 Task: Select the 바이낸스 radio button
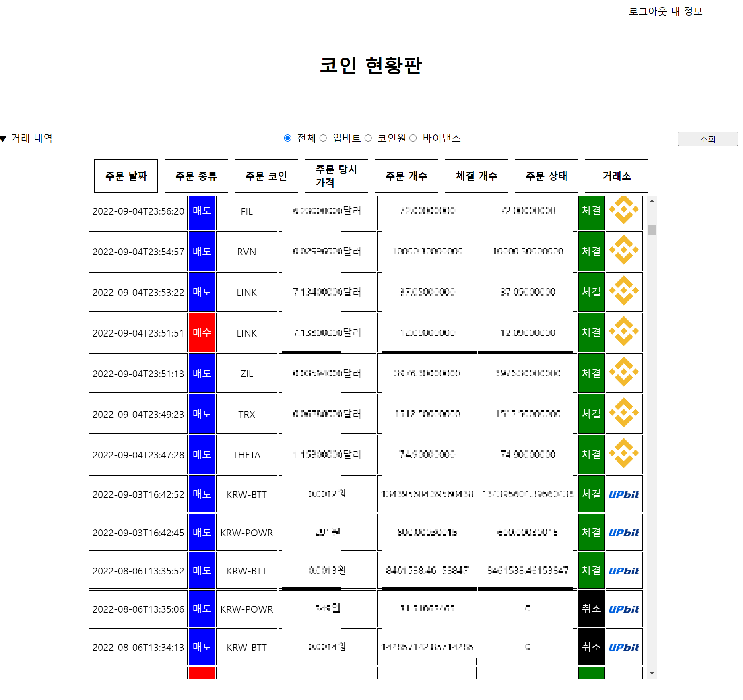pos(413,138)
